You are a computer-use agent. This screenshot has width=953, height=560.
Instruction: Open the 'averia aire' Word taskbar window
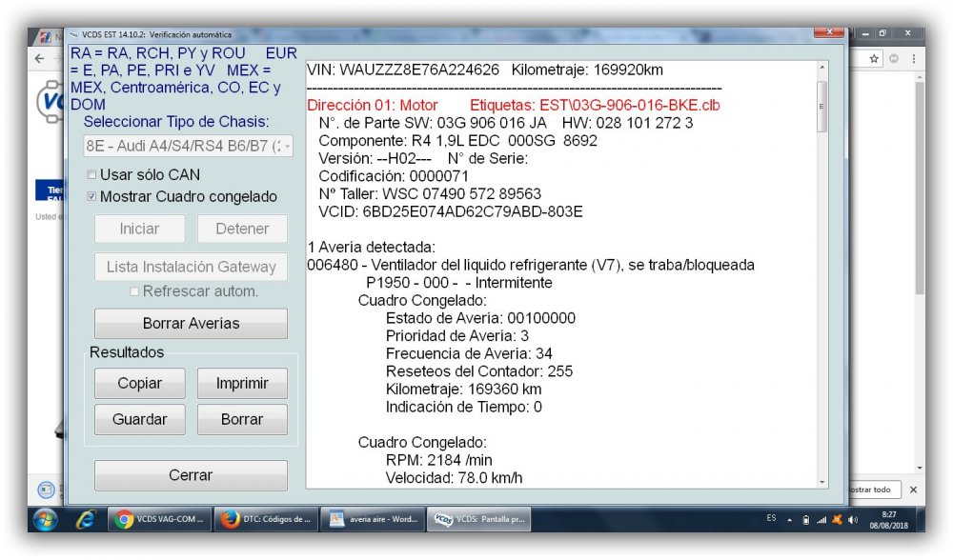pos(373,520)
